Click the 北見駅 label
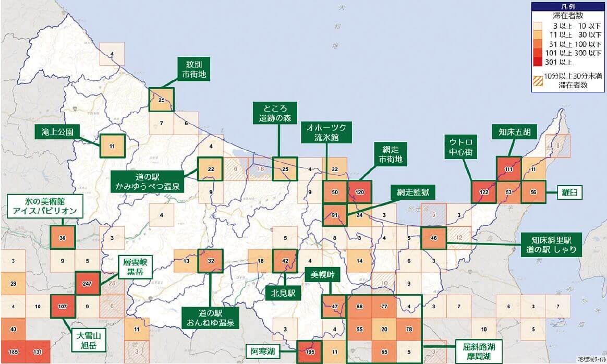Image resolution: width=607 pixels, height=364 pixels. point(283,293)
